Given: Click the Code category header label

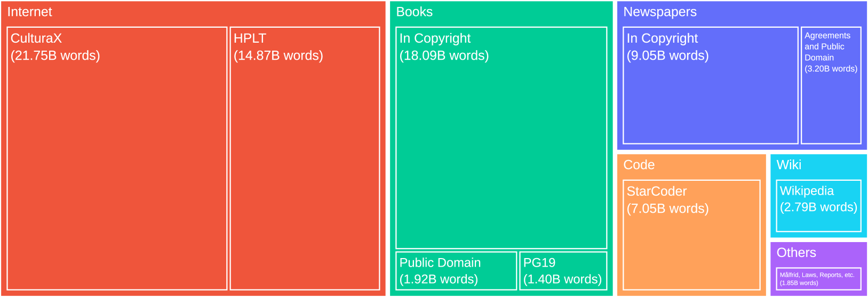Looking at the screenshot, I should [x=639, y=165].
